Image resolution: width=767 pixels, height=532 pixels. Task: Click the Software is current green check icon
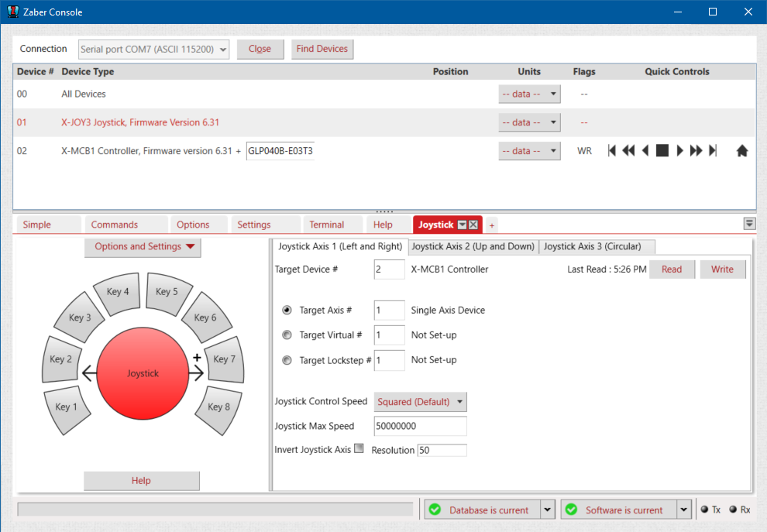[x=571, y=510]
